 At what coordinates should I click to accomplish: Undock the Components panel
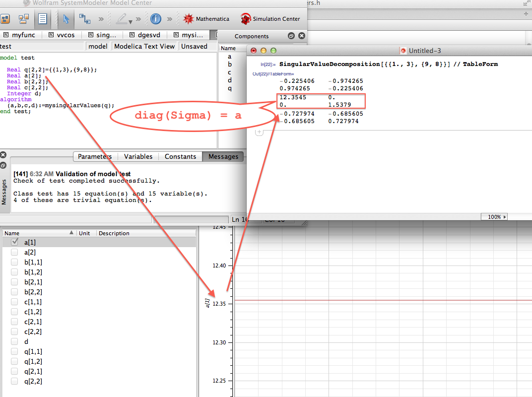(291, 36)
